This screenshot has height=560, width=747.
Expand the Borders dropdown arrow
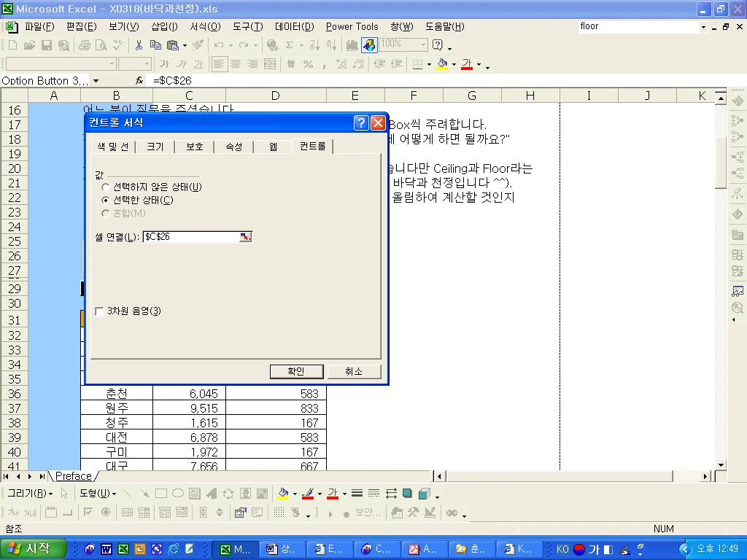tap(429, 64)
